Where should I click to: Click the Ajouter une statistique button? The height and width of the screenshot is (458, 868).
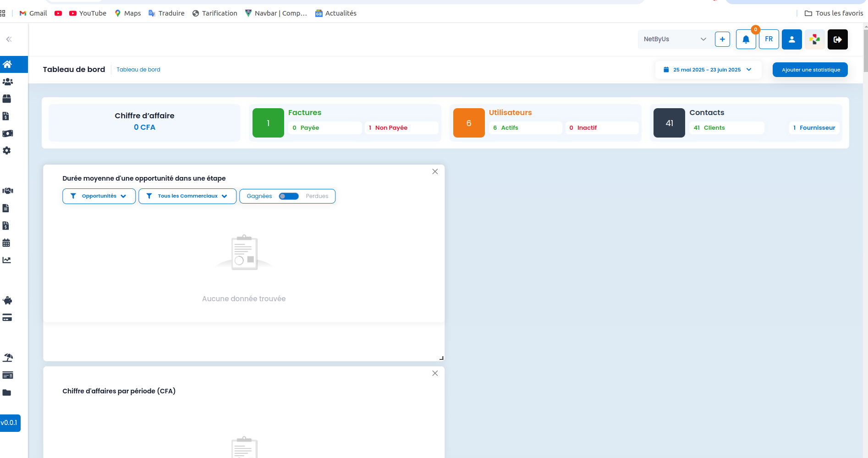coord(810,70)
